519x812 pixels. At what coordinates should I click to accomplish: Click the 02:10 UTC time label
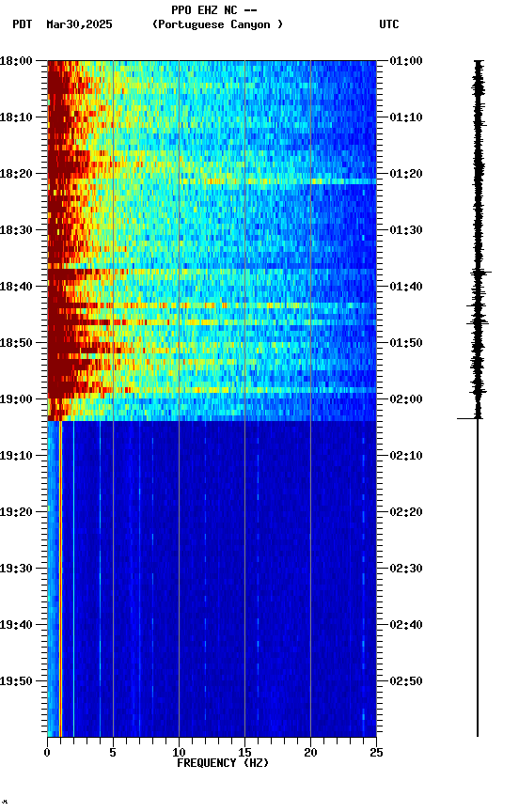coord(406,456)
